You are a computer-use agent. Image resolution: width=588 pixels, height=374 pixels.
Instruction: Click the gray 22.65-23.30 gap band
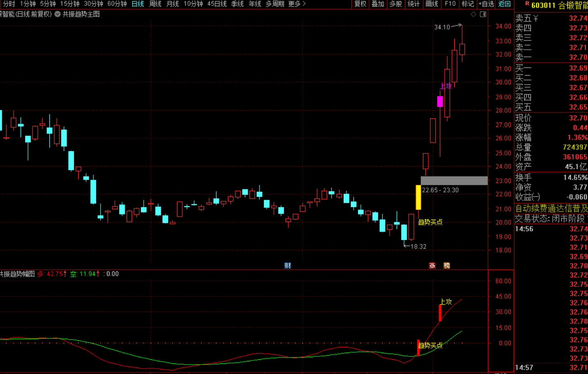(454, 180)
